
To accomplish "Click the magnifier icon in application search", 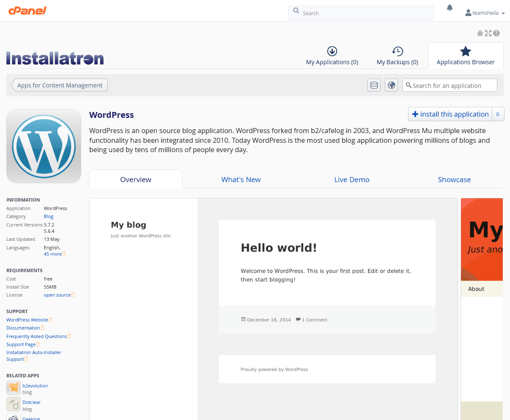I will tap(409, 85).
